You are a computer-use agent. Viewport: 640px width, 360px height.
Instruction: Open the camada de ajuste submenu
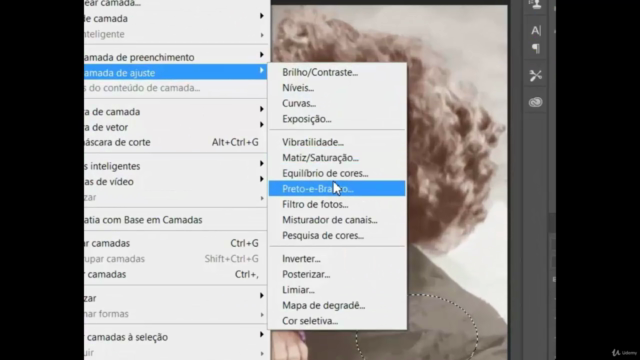(x=176, y=72)
